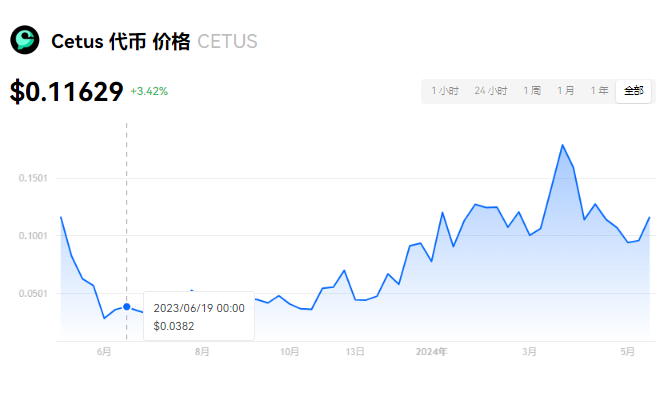
Task: Click the Cetus 代币 价格 heading
Action: (x=121, y=42)
